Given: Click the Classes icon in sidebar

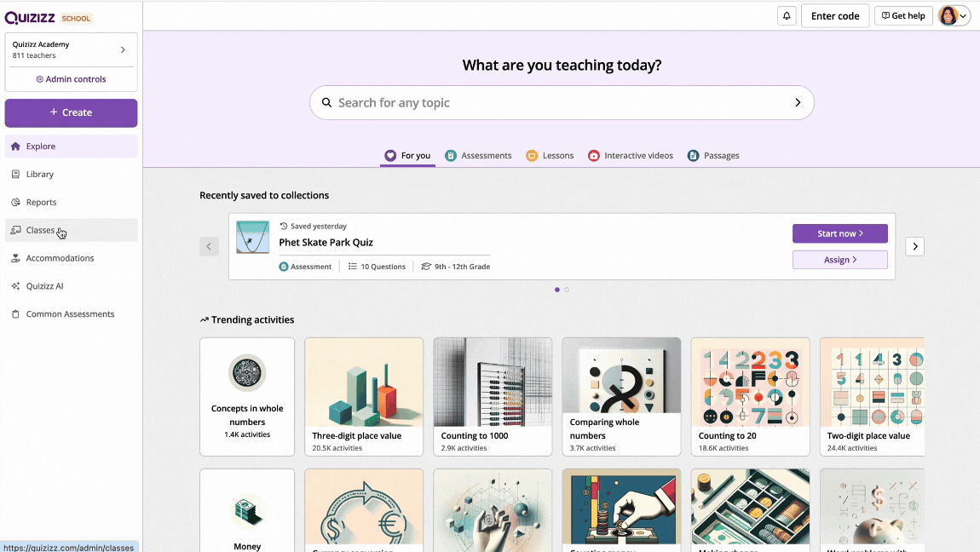Looking at the screenshot, I should (x=15, y=230).
